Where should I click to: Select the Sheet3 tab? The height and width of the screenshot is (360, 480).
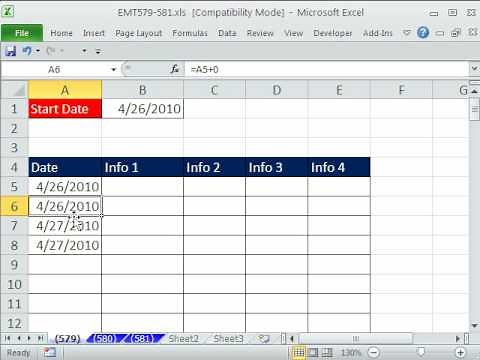(228, 339)
